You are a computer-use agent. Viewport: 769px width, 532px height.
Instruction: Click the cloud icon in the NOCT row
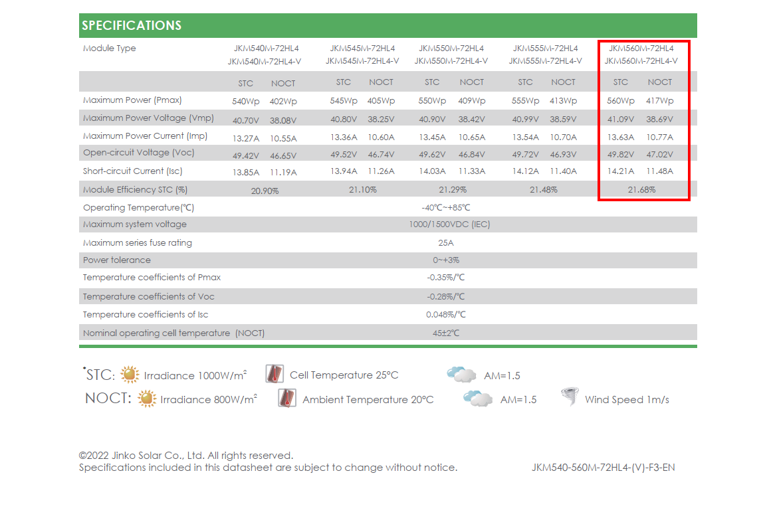pos(478,399)
